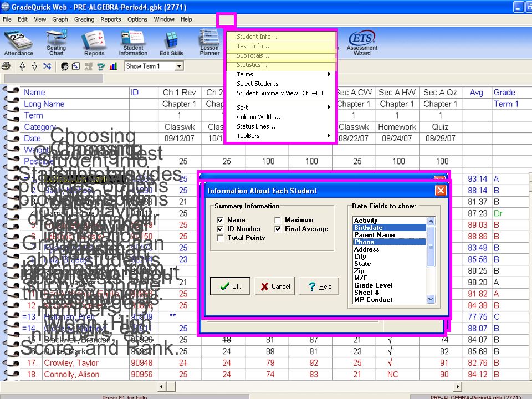Click the printer icon
This screenshot has width=532, height=399.
(x=6, y=66)
